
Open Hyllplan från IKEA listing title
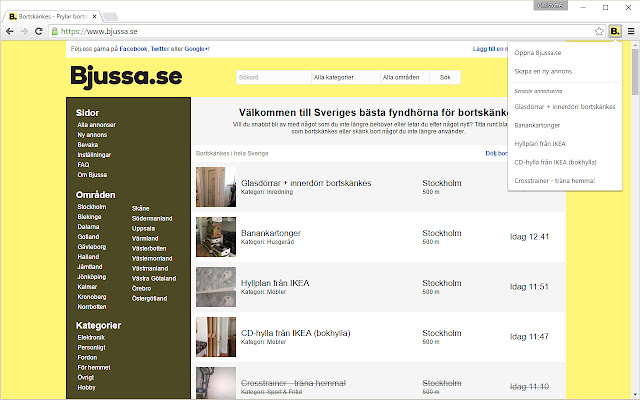pyautogui.click(x=275, y=283)
